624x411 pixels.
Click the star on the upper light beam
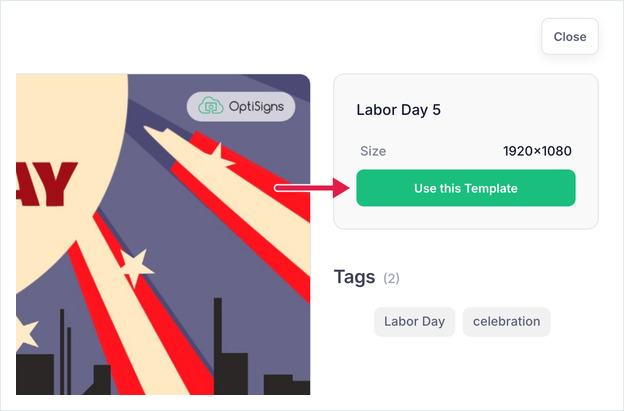(220, 156)
